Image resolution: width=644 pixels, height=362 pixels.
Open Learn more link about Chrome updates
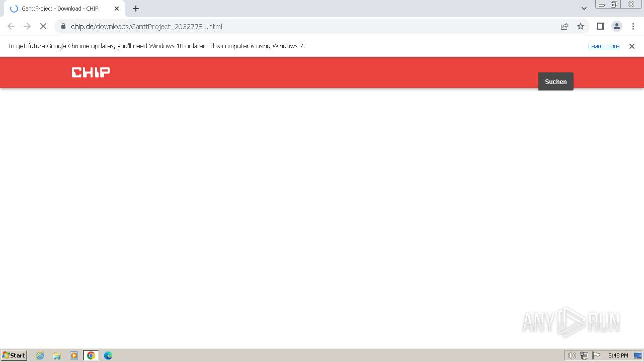click(604, 46)
